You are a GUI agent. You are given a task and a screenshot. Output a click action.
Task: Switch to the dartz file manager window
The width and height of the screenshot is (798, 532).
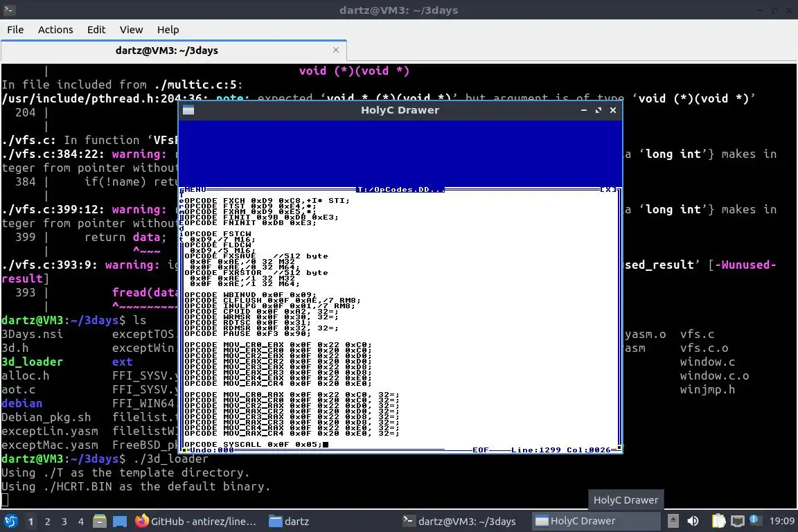click(x=289, y=522)
